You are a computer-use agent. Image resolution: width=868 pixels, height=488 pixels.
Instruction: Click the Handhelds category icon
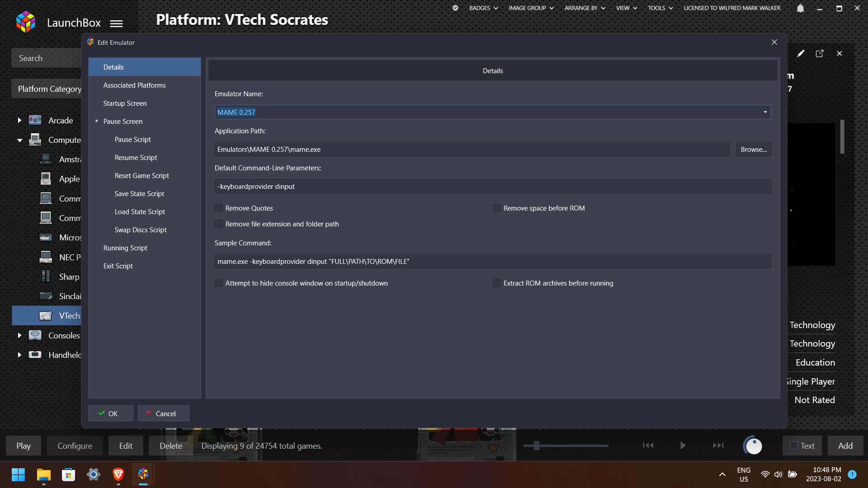pos(35,355)
